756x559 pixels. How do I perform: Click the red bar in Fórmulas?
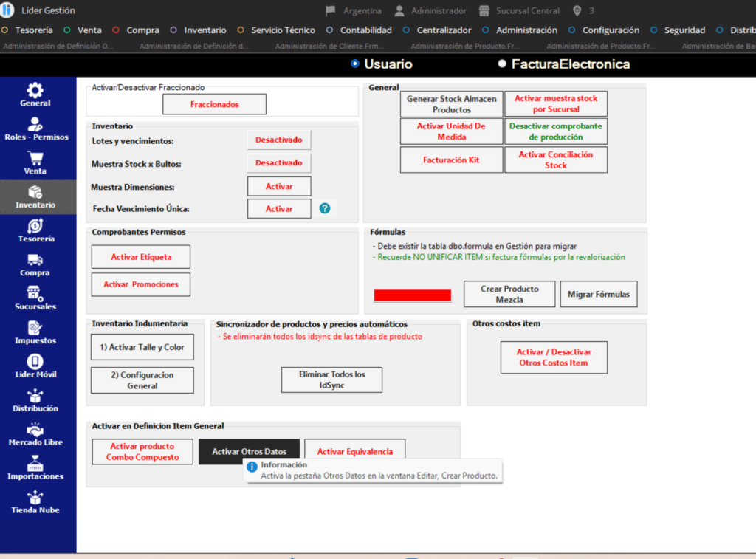click(412, 295)
